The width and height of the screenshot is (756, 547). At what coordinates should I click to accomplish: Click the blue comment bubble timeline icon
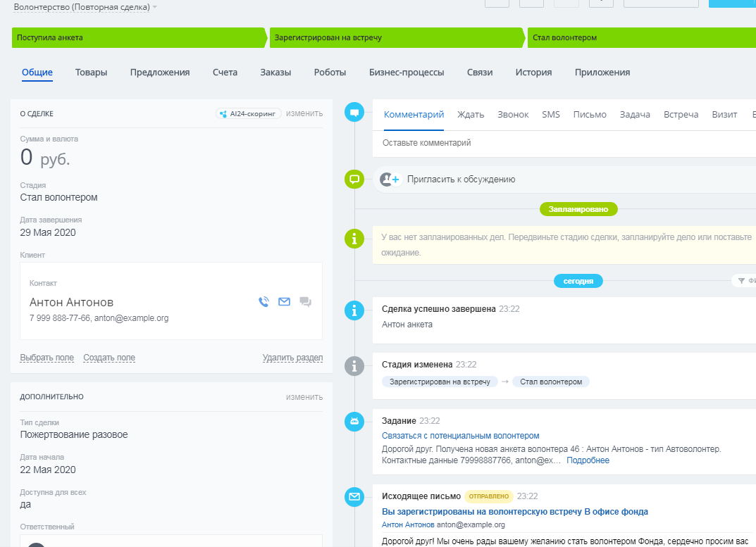pos(354,112)
